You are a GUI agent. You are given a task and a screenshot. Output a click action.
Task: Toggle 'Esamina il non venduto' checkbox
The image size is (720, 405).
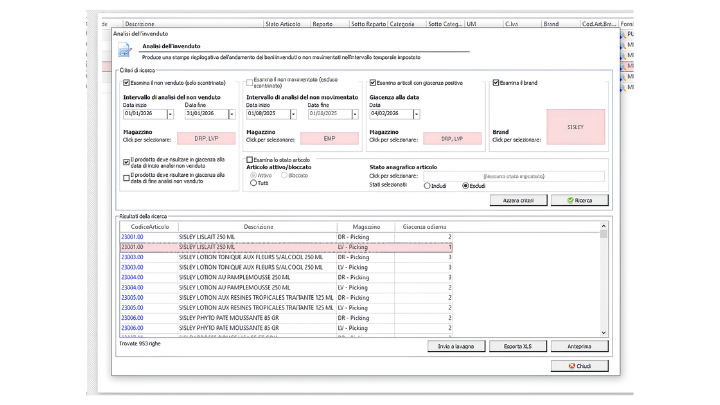(x=126, y=83)
